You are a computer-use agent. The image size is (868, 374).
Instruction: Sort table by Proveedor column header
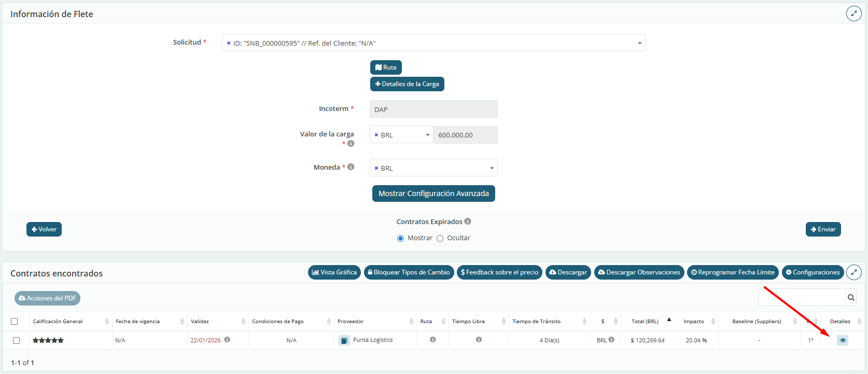pos(351,322)
